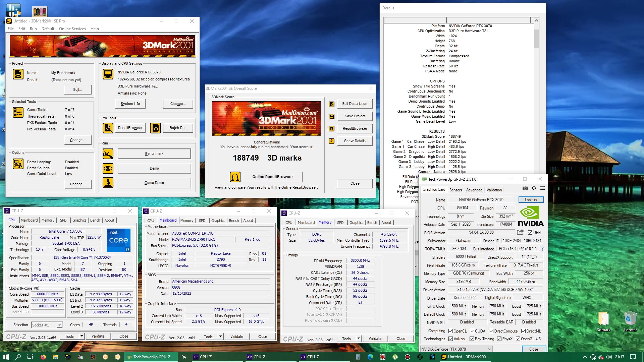
Task: Open the Online Services menu
Action: [72, 29]
